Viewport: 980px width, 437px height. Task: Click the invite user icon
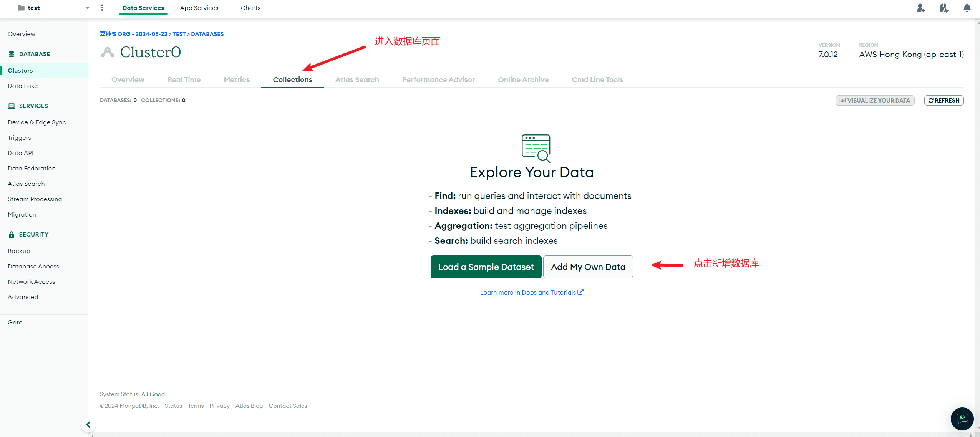tap(920, 8)
